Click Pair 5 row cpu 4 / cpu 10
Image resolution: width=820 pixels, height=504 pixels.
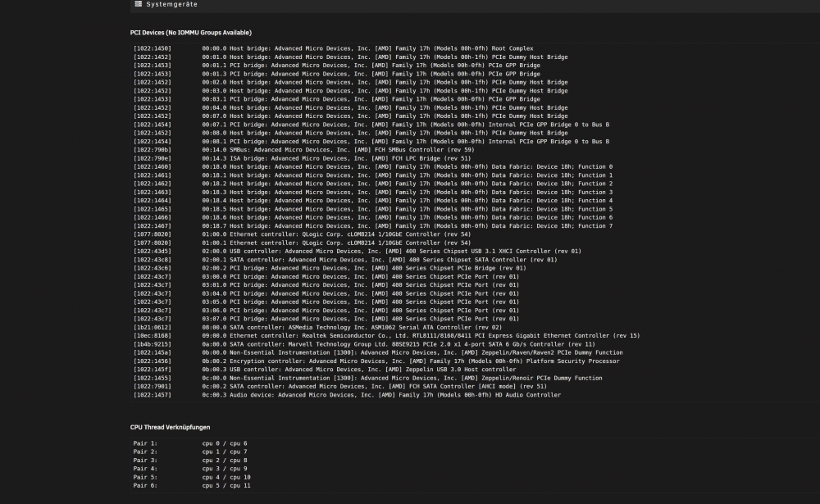pos(192,477)
